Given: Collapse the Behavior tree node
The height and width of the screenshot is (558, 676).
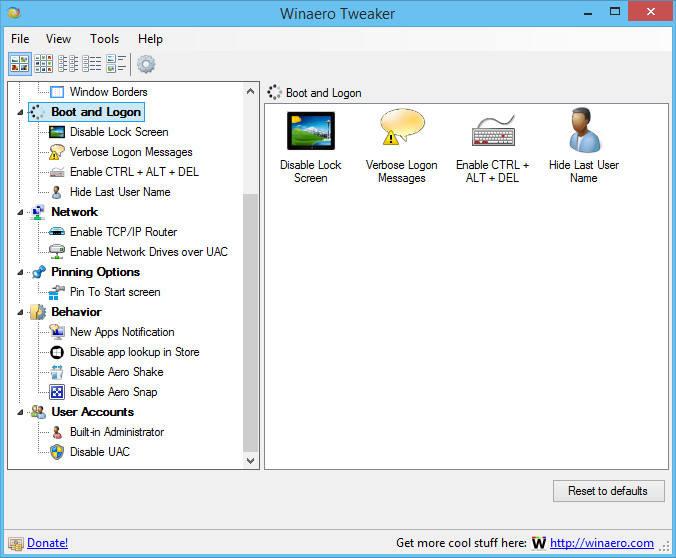Looking at the screenshot, I should [20, 312].
